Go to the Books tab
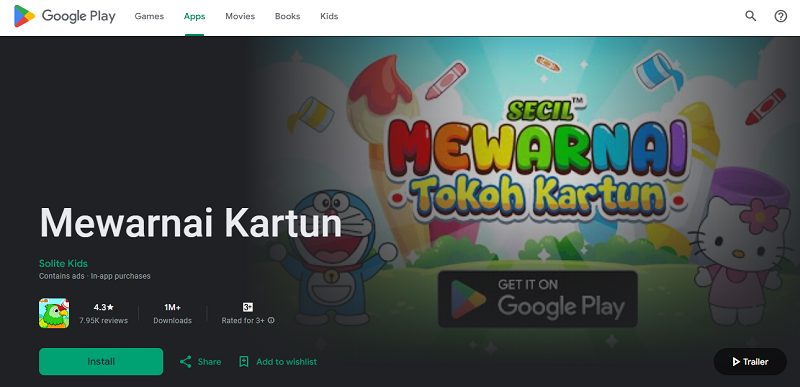This screenshot has height=387, width=800. (x=287, y=16)
